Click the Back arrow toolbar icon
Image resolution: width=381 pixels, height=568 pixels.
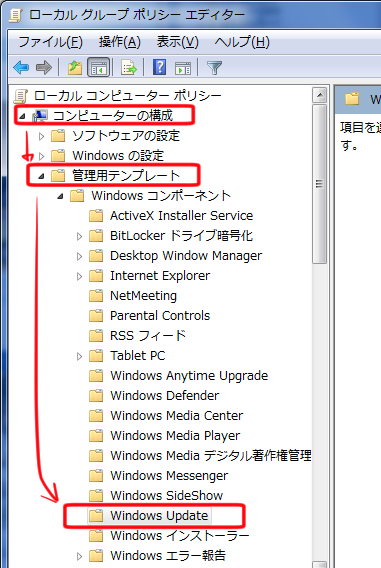21,67
